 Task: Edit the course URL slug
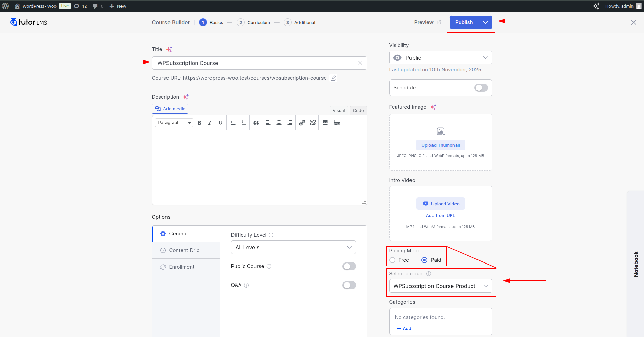click(x=333, y=78)
